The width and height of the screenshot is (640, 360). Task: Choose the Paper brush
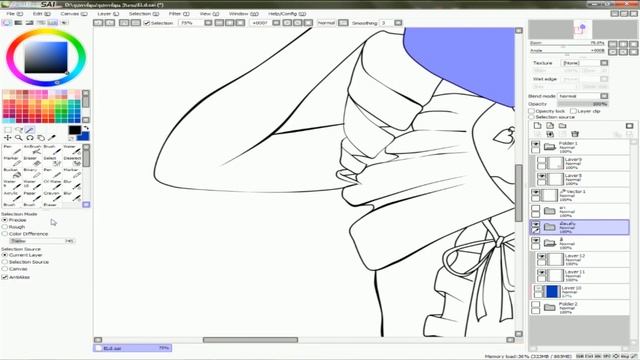tap(32, 196)
